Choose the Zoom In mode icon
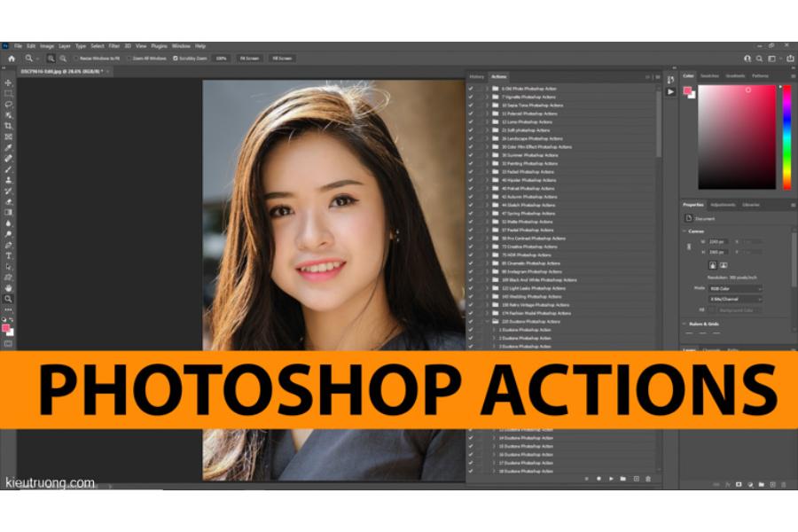This screenshot has width=798, height=532. [51, 59]
